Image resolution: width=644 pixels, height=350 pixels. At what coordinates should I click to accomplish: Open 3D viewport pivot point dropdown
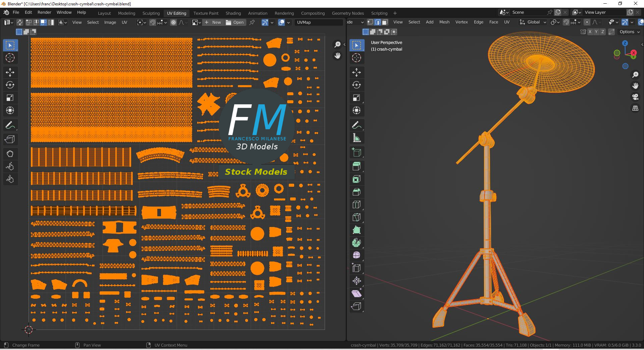tap(555, 22)
